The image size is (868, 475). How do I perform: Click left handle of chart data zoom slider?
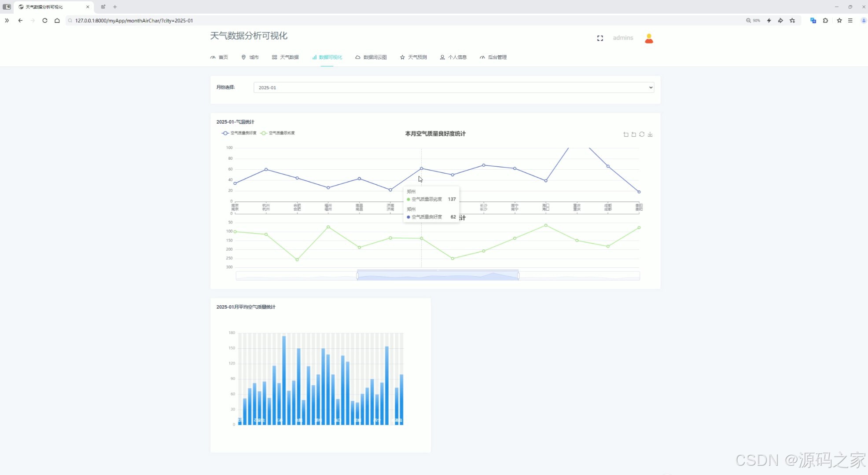pyautogui.click(x=357, y=276)
